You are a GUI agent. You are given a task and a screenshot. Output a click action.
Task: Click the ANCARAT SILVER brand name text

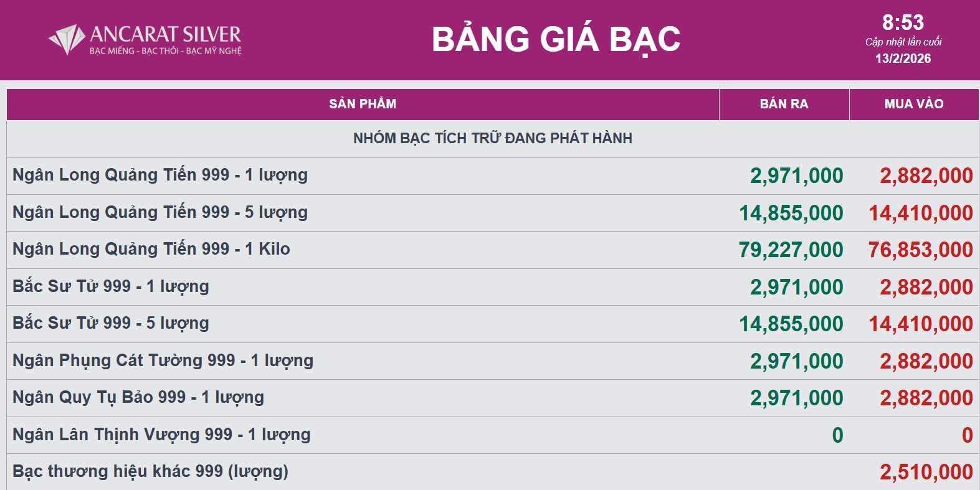[165, 34]
